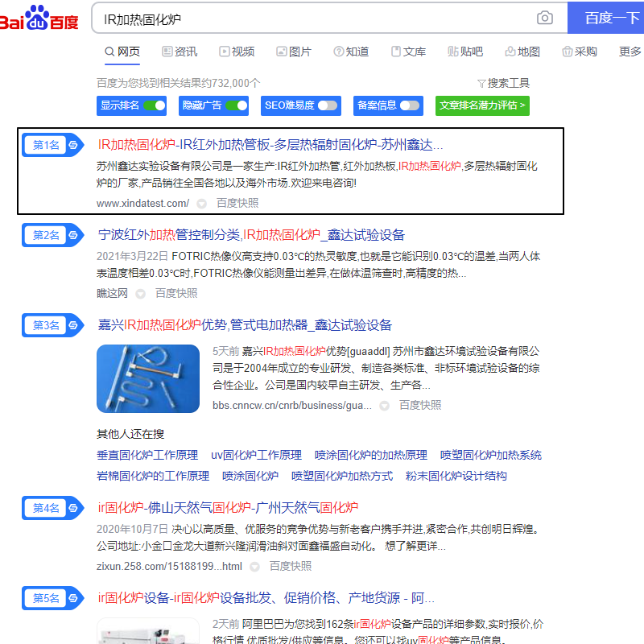The image size is (644, 644).
Task: Toggle the 隐藏广告 switch
Action: pos(237,105)
